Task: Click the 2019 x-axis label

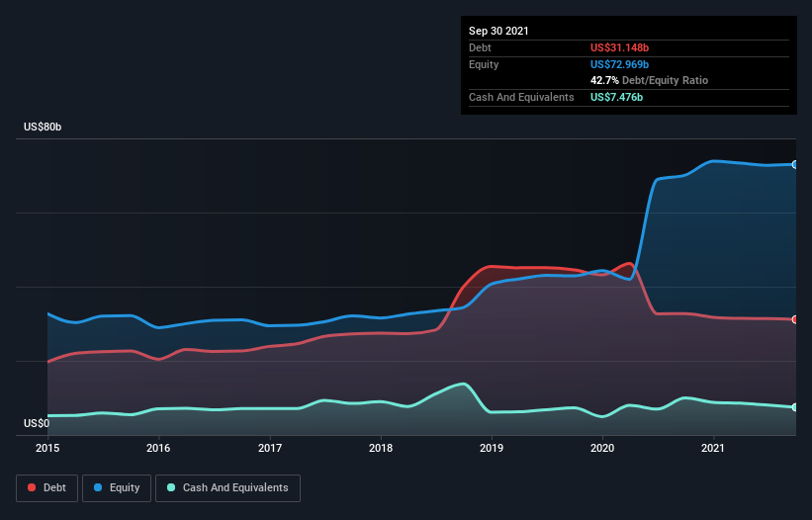Action: pyautogui.click(x=492, y=448)
